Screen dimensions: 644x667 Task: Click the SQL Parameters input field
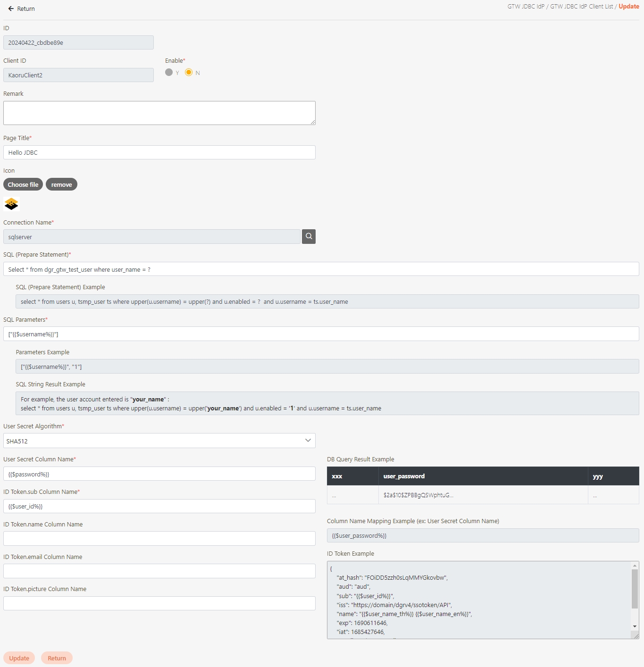tap(321, 334)
